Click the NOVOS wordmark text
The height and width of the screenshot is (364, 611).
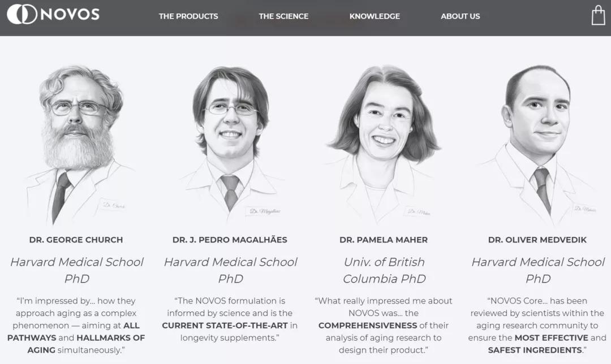coord(70,15)
